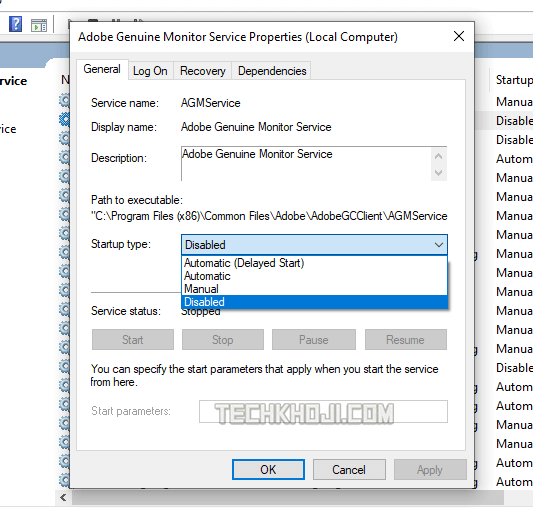Screen dimensions: 533x508
Task: Click the greyed-out Pause service button
Action: (313, 339)
